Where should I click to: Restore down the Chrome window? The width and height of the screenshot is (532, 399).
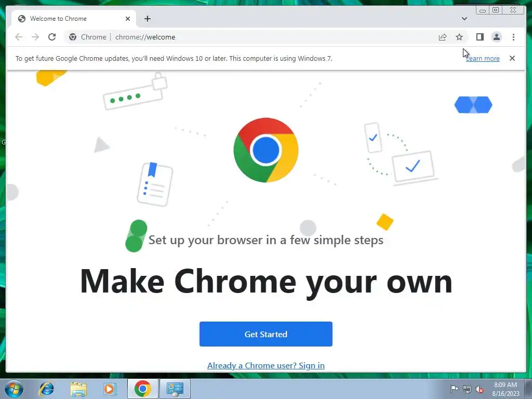(x=496, y=10)
